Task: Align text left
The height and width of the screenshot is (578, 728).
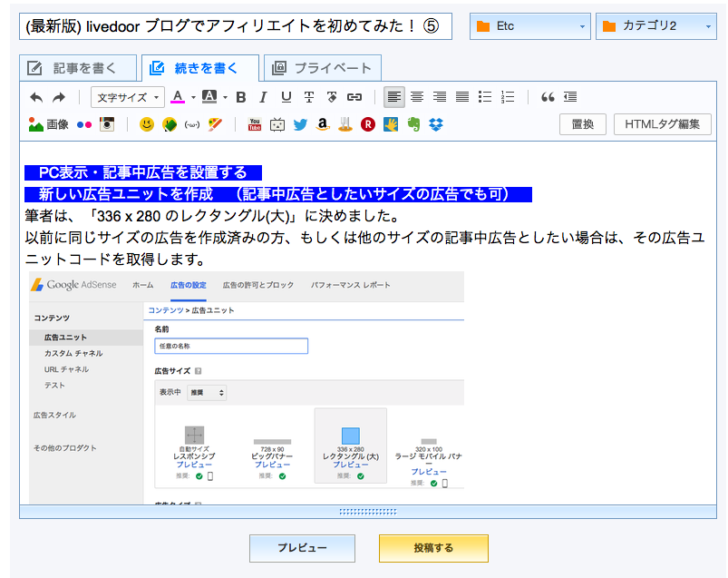Action: tap(393, 97)
